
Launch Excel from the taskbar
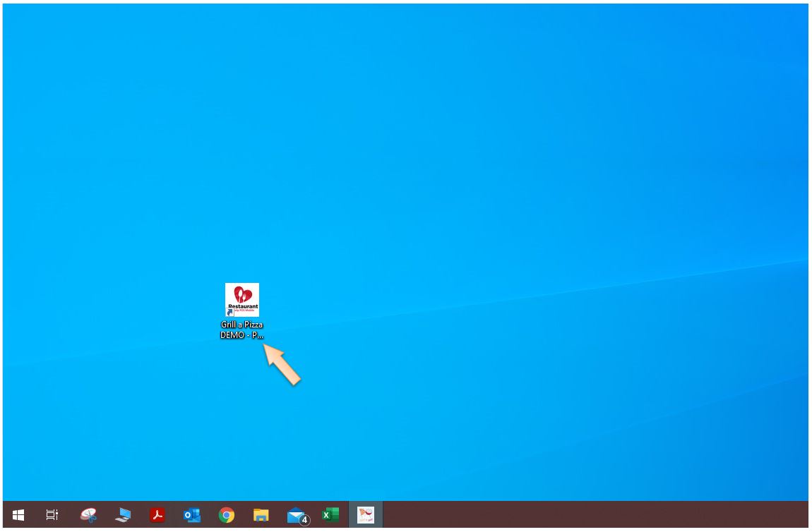[x=330, y=515]
